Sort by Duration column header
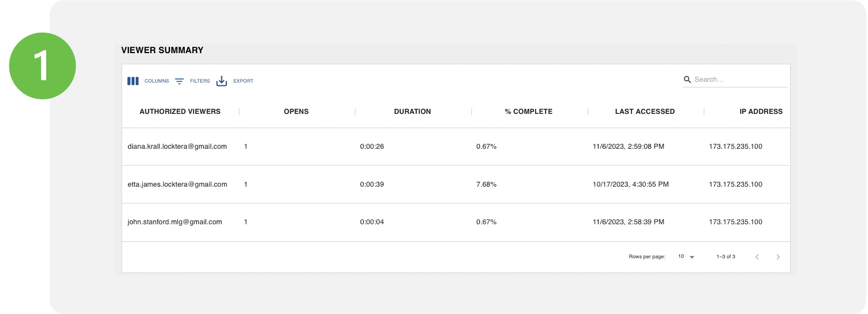Viewport: 868px width, 314px height. click(412, 112)
